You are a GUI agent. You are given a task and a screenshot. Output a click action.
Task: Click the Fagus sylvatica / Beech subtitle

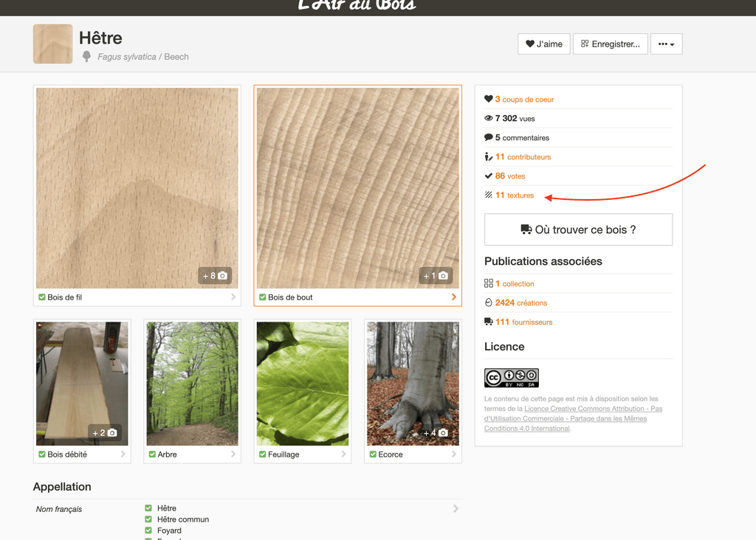pyautogui.click(x=143, y=57)
